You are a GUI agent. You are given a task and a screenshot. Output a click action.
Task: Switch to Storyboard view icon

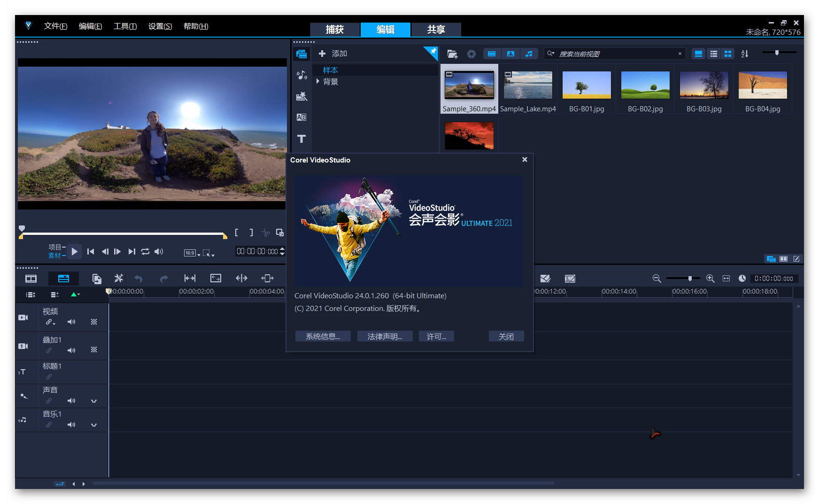[31, 279]
